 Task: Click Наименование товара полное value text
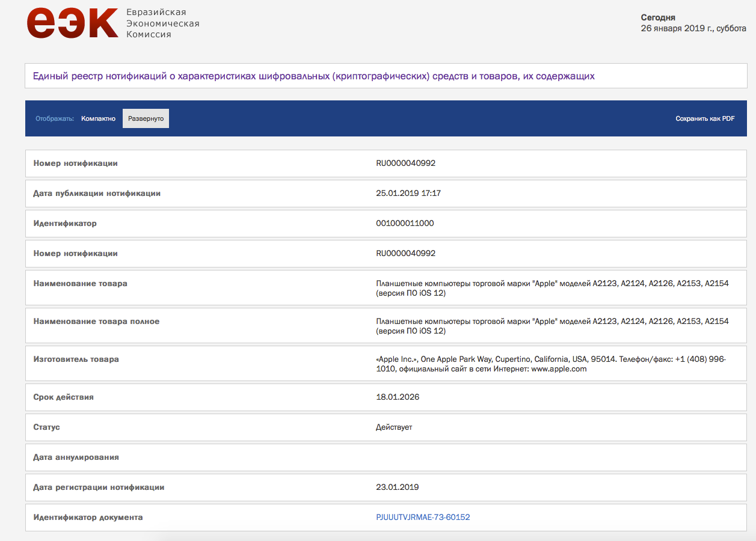[x=552, y=326]
